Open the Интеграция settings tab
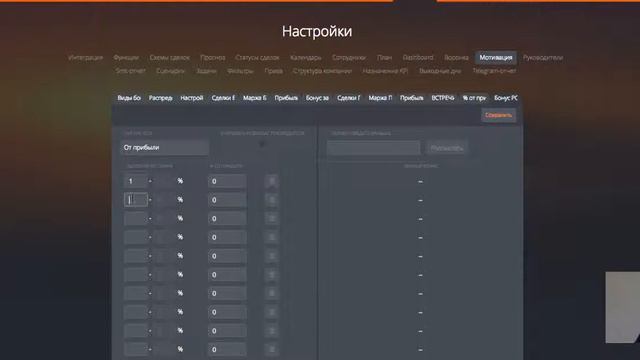This screenshot has height=360, width=640. [x=86, y=58]
